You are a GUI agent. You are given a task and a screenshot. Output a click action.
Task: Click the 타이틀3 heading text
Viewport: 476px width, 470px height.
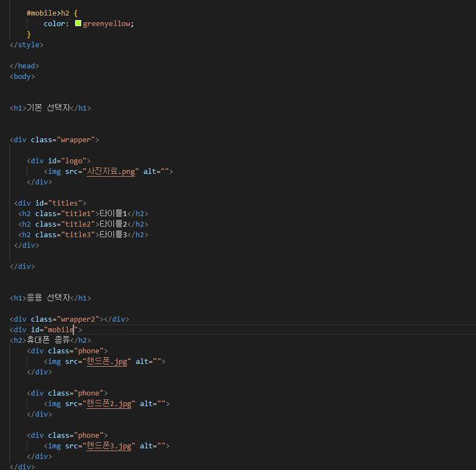tap(113, 234)
